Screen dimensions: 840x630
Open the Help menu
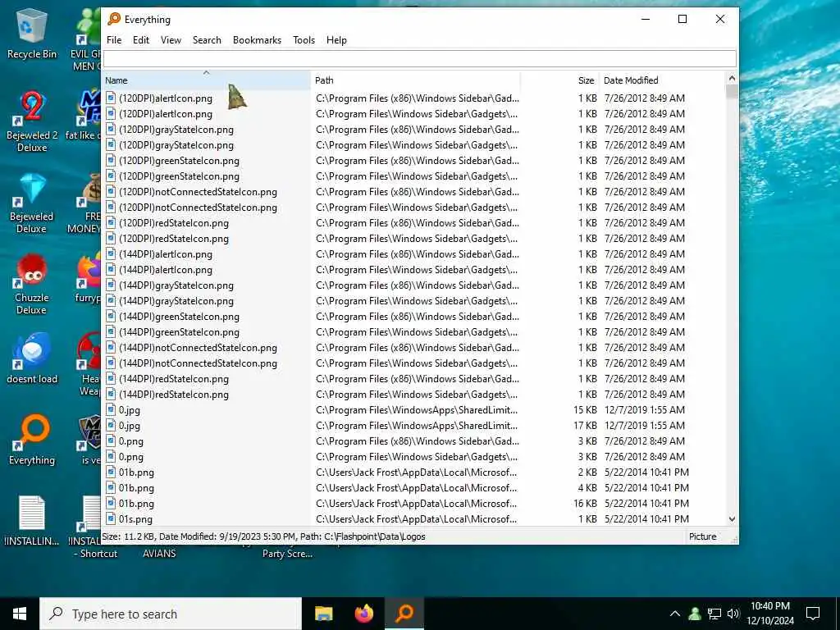[x=336, y=40]
